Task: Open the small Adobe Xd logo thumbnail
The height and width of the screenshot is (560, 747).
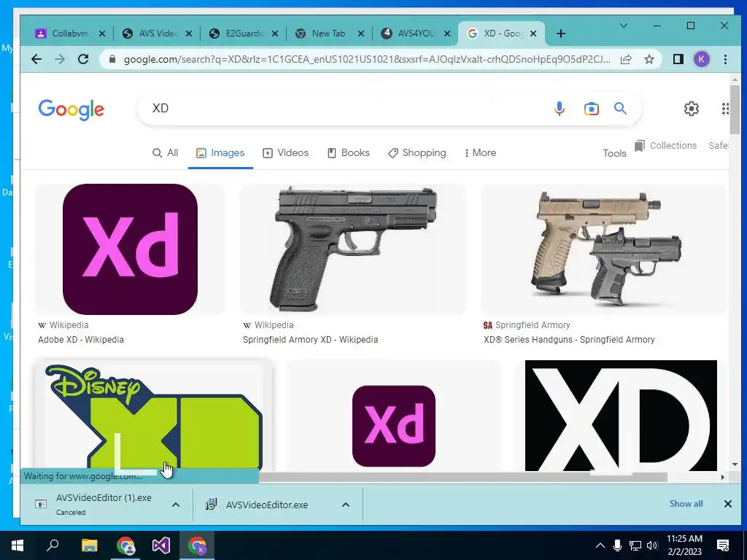Action: 393,426
